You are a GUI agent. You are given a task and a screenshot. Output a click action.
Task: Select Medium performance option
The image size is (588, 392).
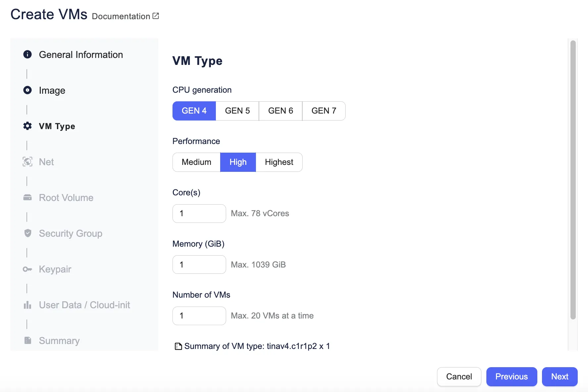(x=196, y=162)
